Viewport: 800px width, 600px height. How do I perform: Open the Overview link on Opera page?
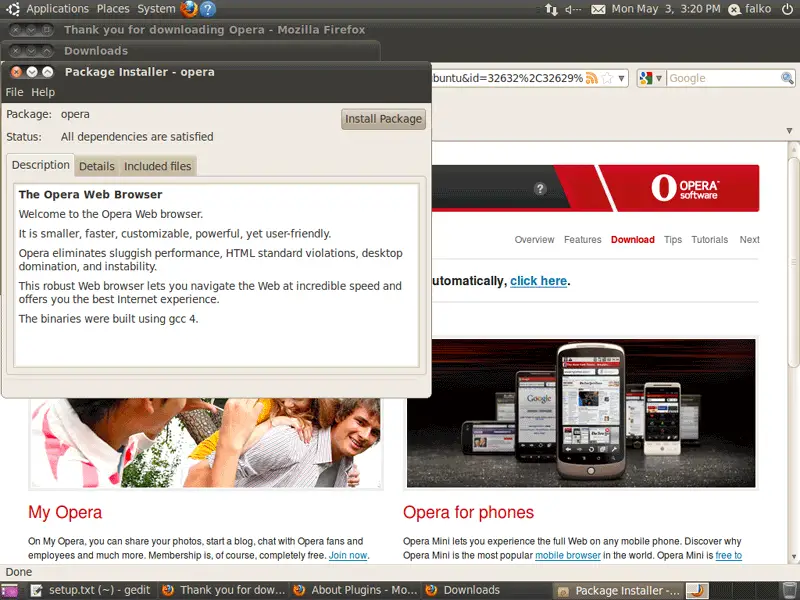pos(534,240)
